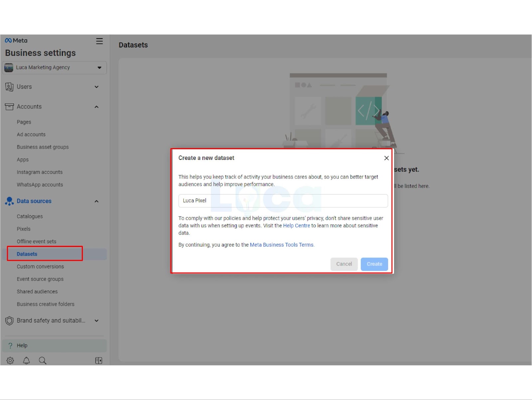Collapse sidebar with the panel icon
Image resolution: width=532 pixels, height=400 pixels.
tap(99, 360)
